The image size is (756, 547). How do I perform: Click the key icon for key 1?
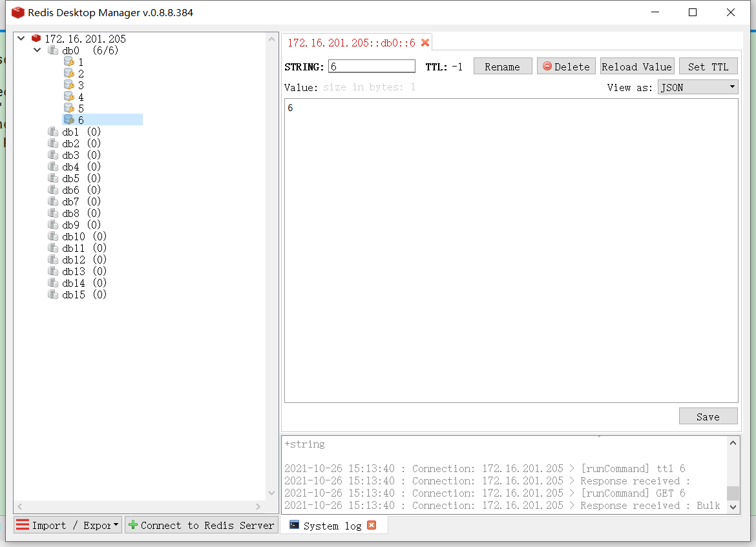[69, 62]
